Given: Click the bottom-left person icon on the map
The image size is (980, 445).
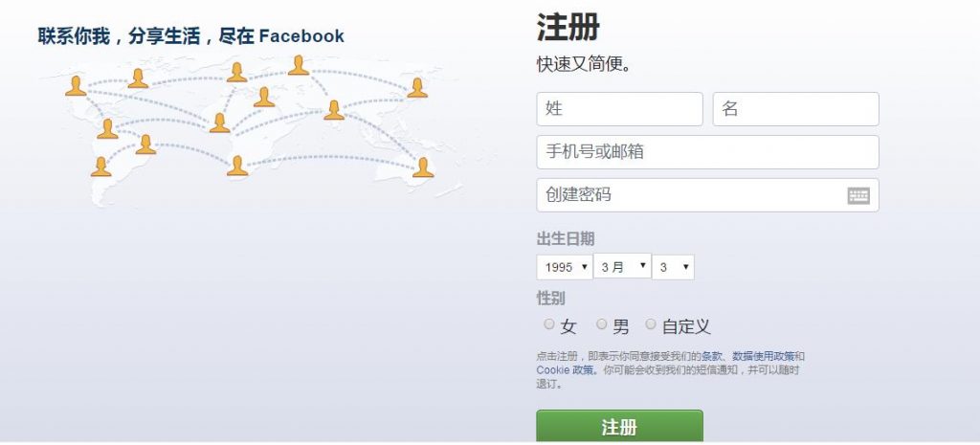Looking at the screenshot, I should tap(100, 167).
